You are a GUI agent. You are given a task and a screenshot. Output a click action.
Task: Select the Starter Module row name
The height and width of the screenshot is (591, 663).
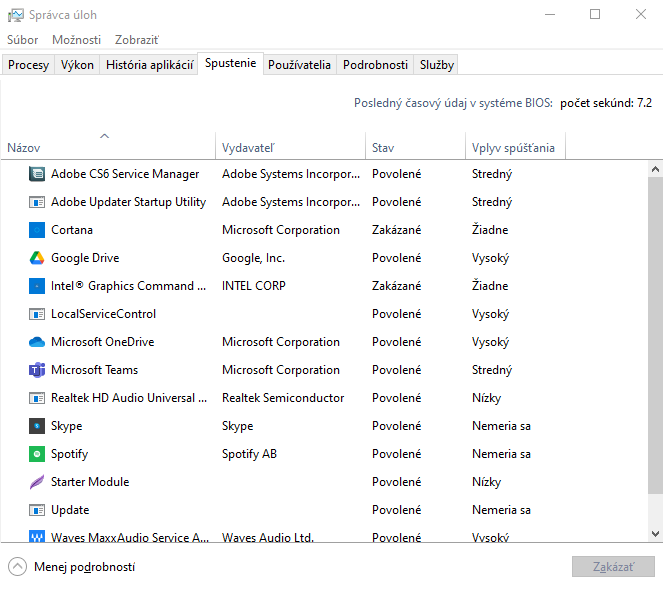point(90,482)
